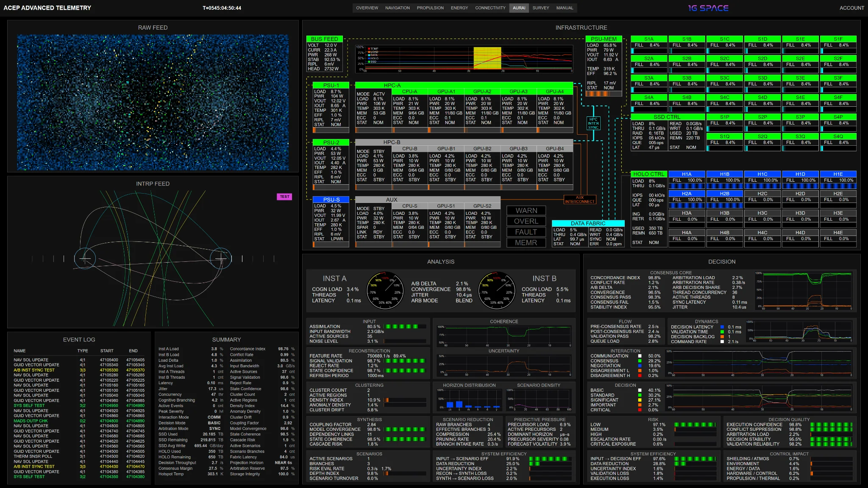
Task: Open the CONNECTIVITY tab
Action: tap(490, 8)
